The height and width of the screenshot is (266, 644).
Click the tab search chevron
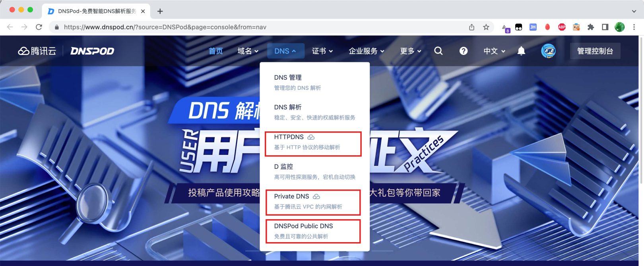click(634, 11)
